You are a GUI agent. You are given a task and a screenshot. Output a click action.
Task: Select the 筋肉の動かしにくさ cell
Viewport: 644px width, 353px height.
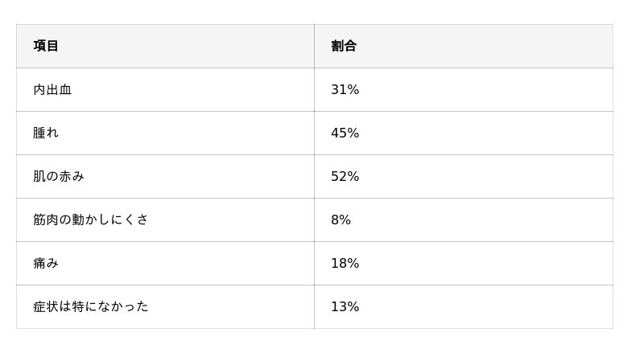coord(91,220)
